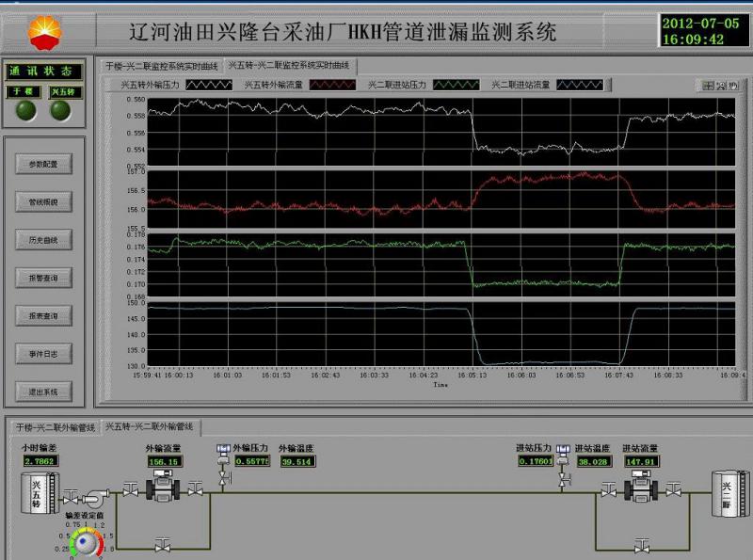Image resolution: width=753 pixels, height=560 pixels.
Task: Click the 兴五转 storage tank
Action: pyautogui.click(x=40, y=493)
